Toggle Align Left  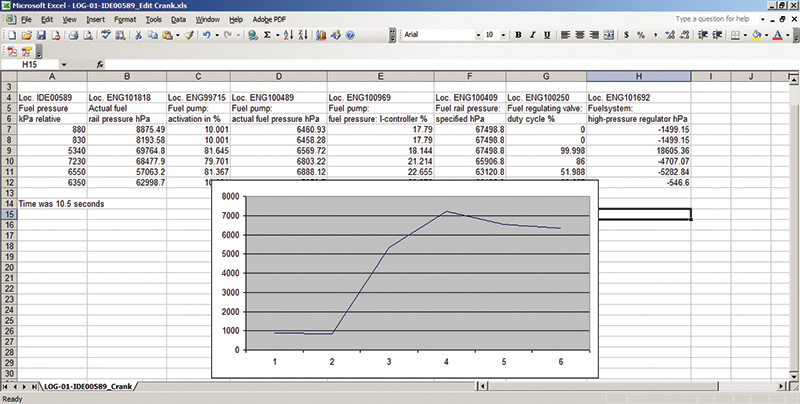point(565,35)
